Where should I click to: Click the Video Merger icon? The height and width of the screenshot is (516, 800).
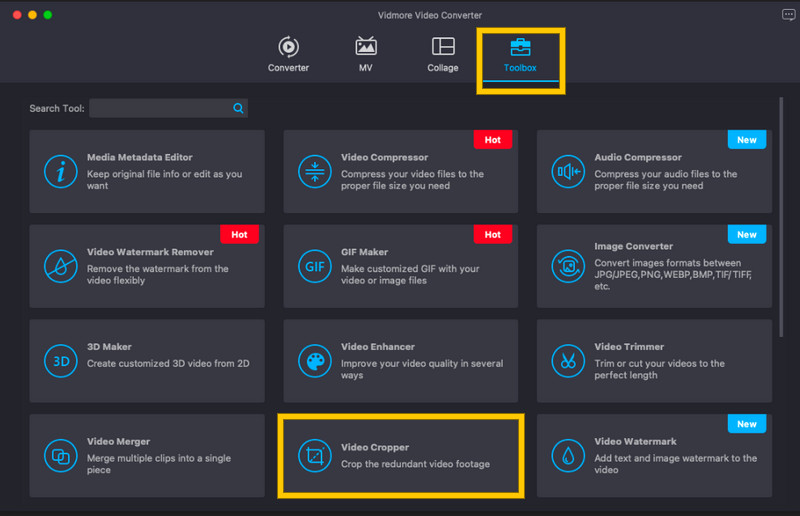61,457
